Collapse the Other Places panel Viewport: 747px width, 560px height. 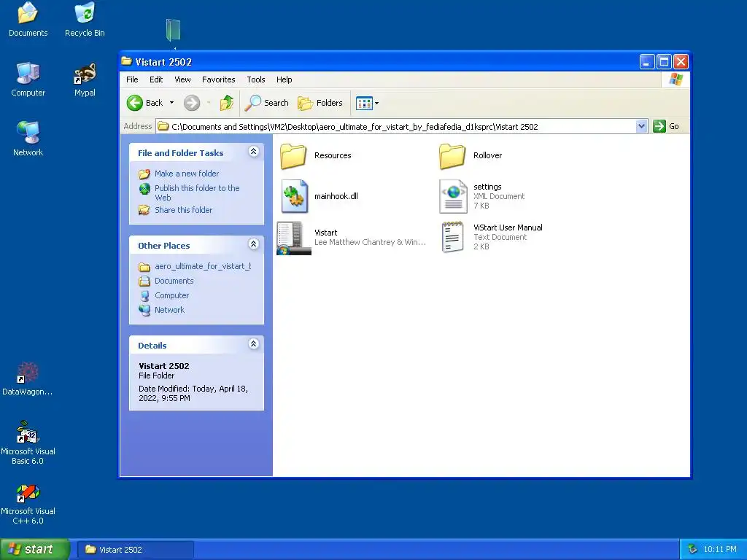click(253, 244)
